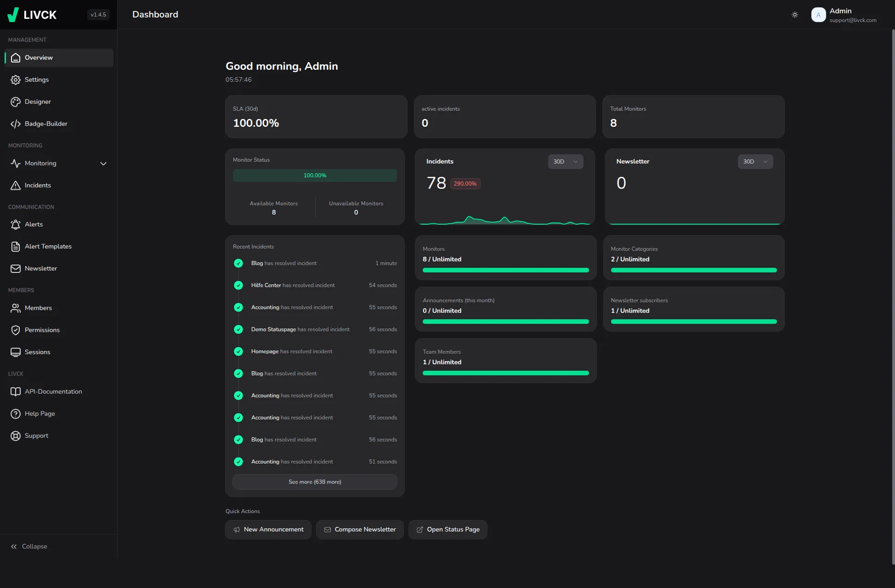Viewport: 895px width, 588px height.
Task: Open the Support lifebuoy icon
Action: pyautogui.click(x=16, y=436)
